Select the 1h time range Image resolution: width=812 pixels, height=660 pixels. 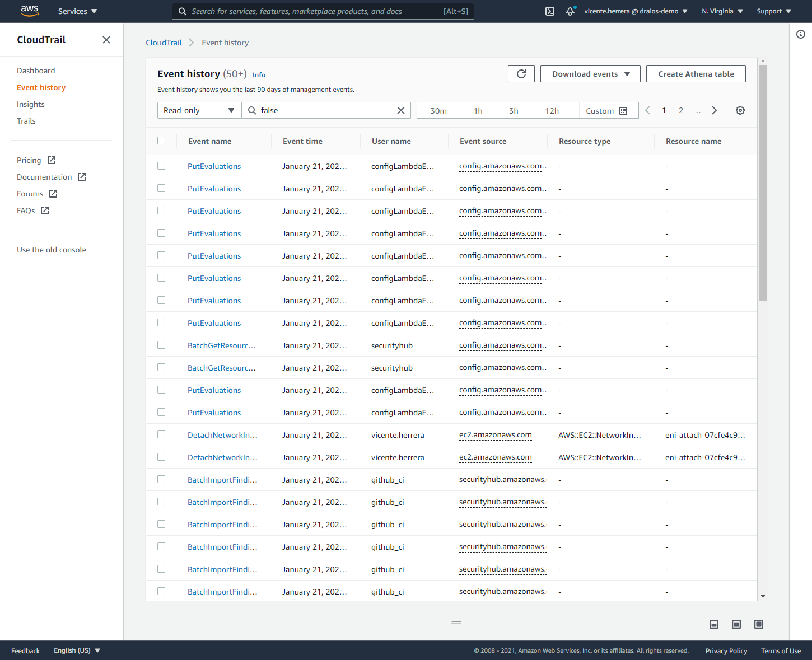478,111
